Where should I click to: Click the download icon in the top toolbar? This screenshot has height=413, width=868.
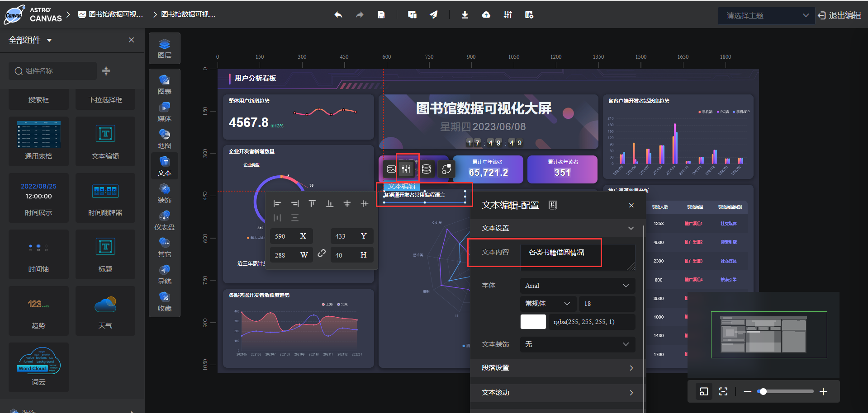[465, 14]
